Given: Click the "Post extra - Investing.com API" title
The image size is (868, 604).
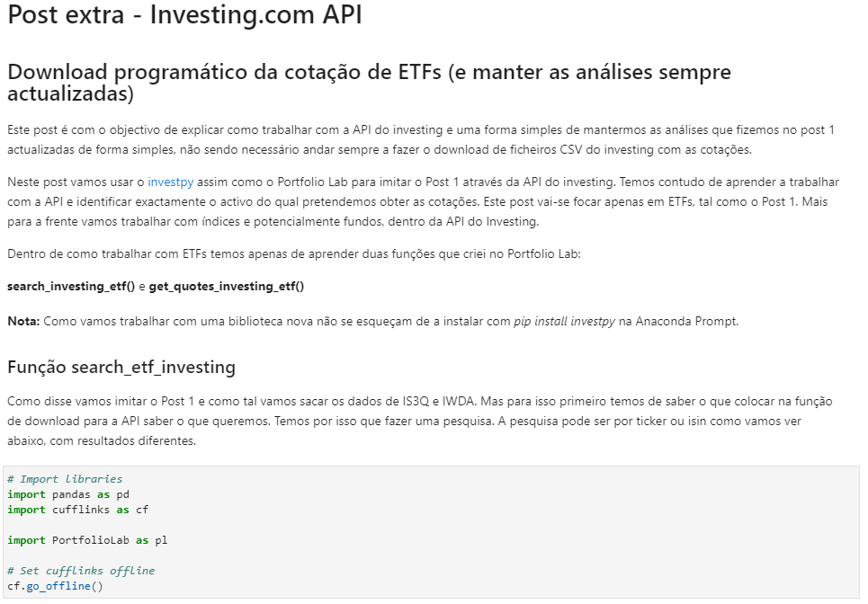Looking at the screenshot, I should 184,16.
